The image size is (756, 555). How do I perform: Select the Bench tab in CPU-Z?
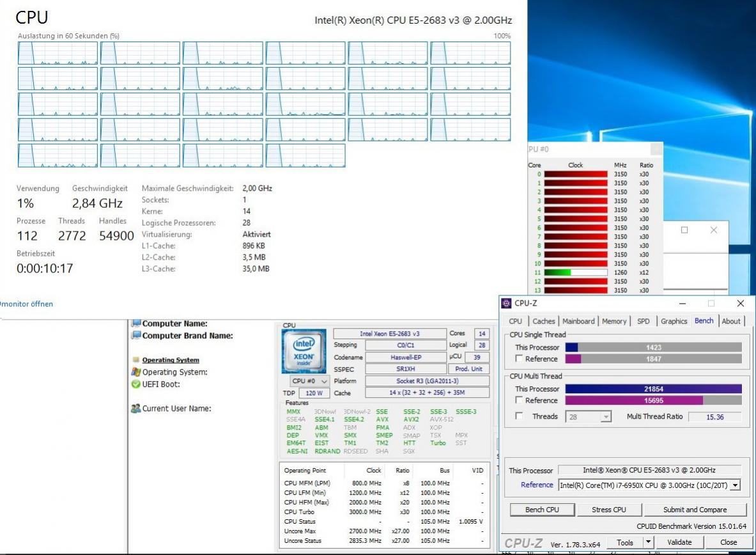[704, 320]
